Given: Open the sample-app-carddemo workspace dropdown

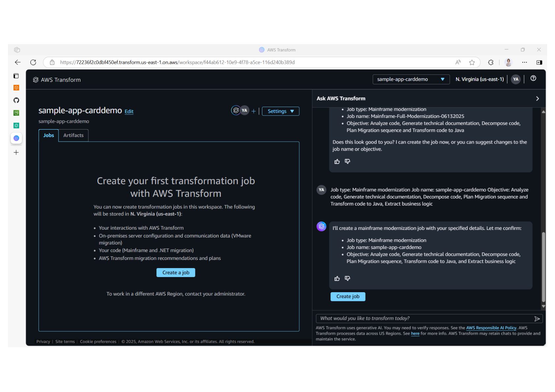Looking at the screenshot, I should 411,79.
